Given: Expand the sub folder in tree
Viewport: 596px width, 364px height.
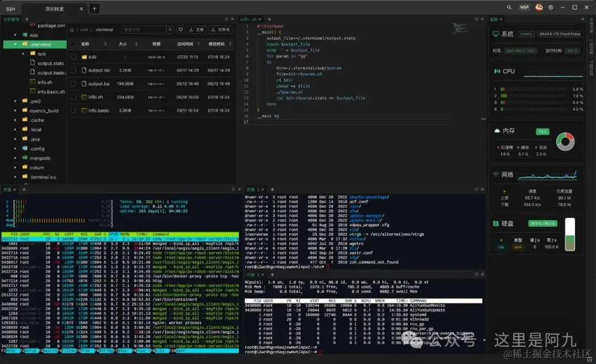Looking at the screenshot, I should tap(23, 54).
